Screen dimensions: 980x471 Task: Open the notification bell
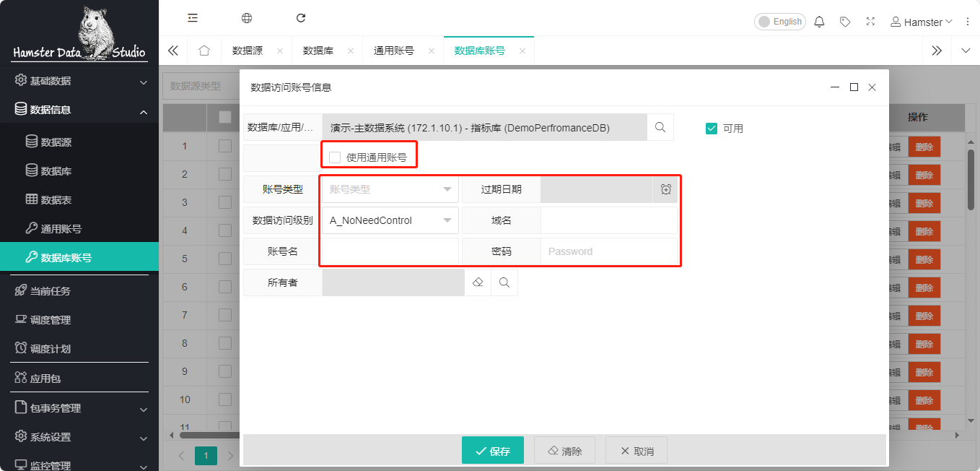click(x=819, y=22)
